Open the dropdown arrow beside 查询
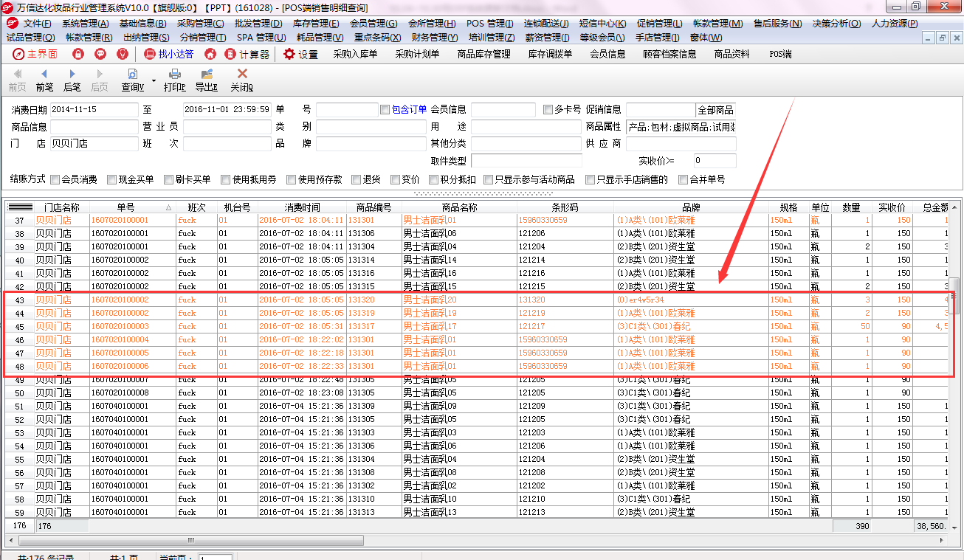Viewport: 964px width, 560px height. pyautogui.click(x=154, y=80)
